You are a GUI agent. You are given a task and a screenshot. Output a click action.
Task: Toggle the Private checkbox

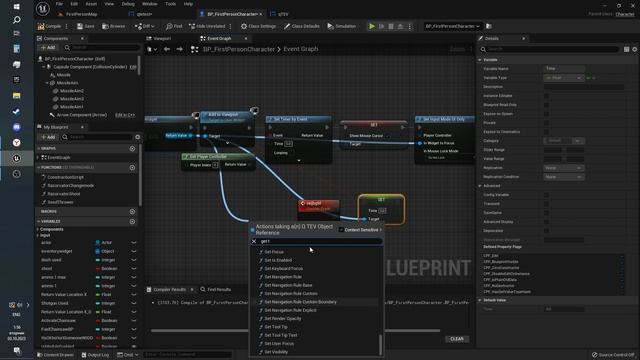(546, 123)
